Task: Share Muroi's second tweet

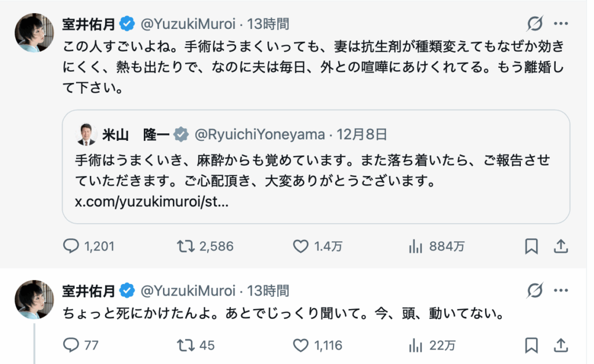Action: point(561,345)
